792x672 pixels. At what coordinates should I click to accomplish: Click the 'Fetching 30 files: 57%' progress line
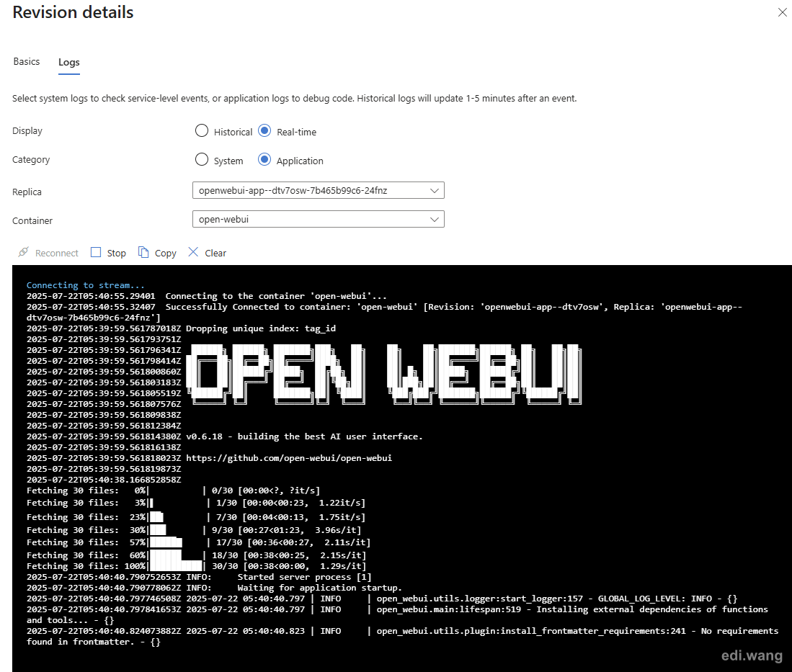pyautogui.click(x=198, y=542)
